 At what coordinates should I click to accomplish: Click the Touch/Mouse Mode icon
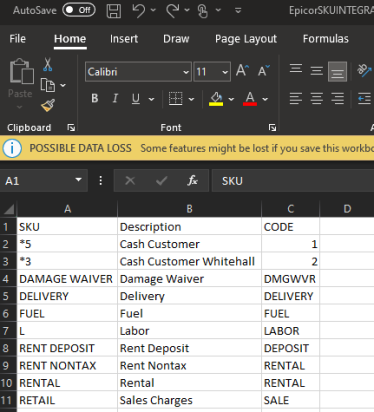(203, 10)
